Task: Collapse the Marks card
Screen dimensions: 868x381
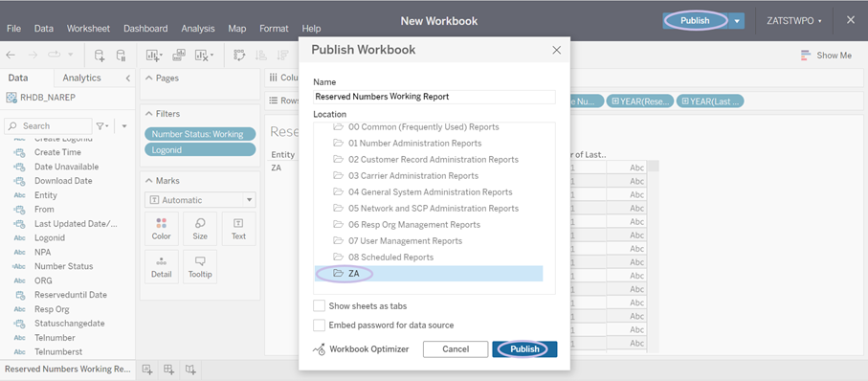Action: pos(149,181)
